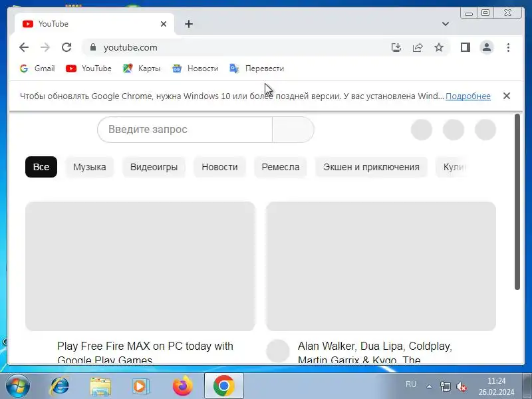Bookmark this page with the star icon
The height and width of the screenshot is (399, 532).
tap(439, 47)
